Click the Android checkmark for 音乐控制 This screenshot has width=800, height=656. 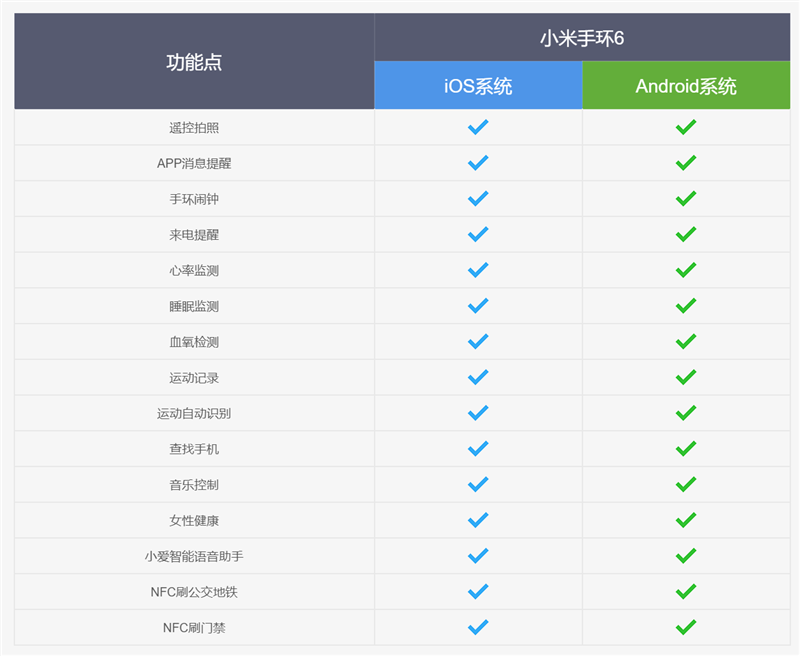tap(685, 484)
